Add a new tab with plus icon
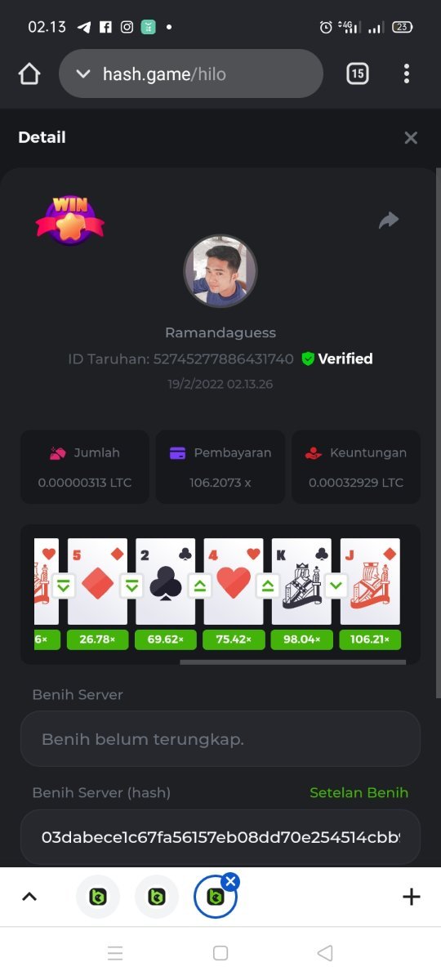This screenshot has width=441, height=980. (x=412, y=897)
